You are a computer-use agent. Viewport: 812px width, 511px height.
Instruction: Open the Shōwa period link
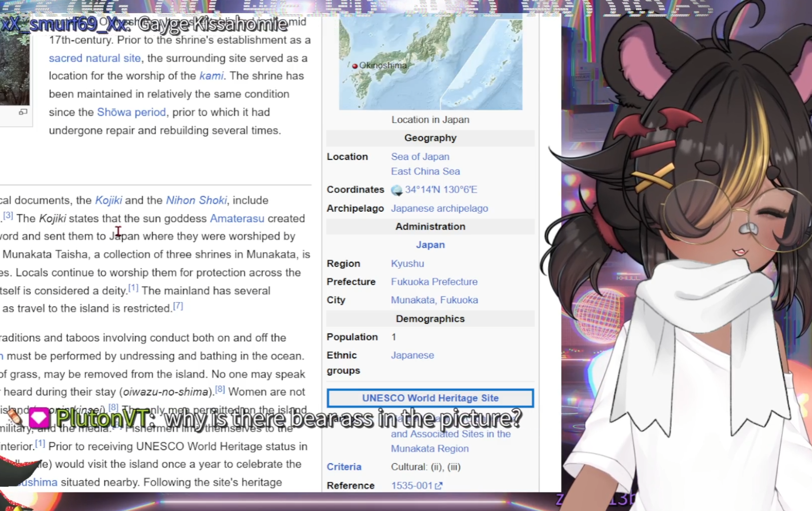tap(131, 112)
